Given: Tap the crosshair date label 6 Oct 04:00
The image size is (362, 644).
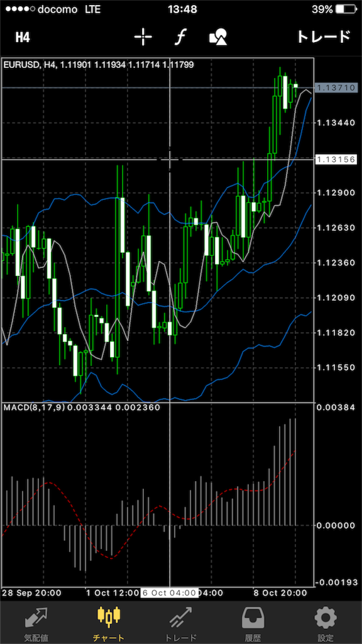Looking at the screenshot, I should coord(170,592).
